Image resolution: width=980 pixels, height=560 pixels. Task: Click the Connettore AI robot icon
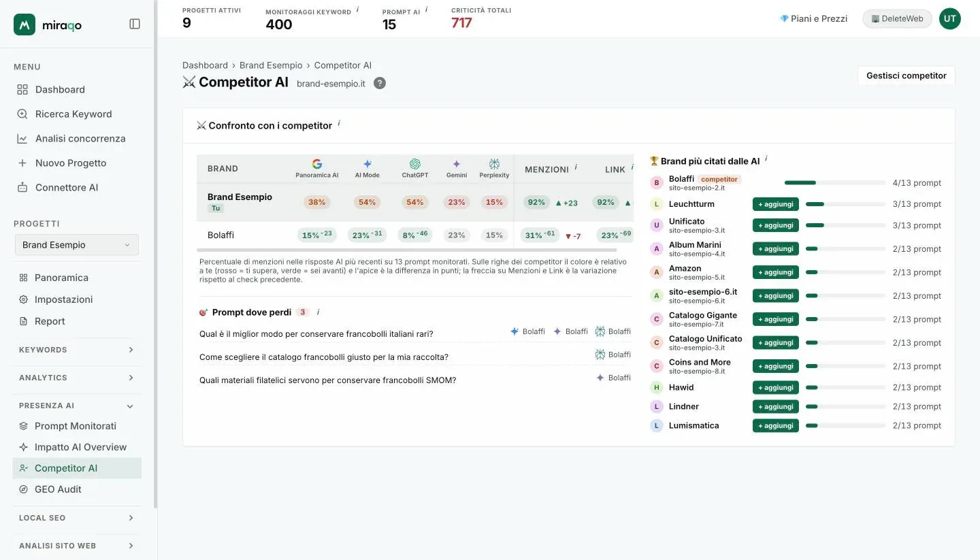(x=22, y=188)
